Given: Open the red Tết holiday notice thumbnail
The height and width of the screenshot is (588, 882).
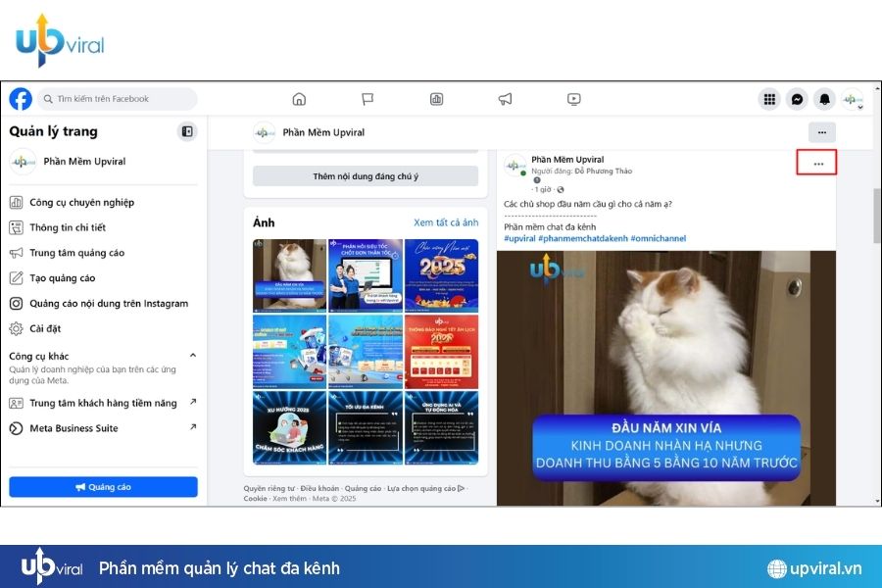Looking at the screenshot, I should [442, 352].
